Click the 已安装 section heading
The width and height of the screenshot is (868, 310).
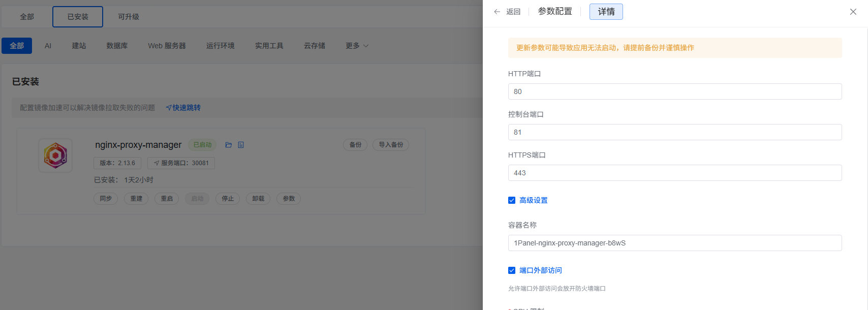(x=25, y=82)
